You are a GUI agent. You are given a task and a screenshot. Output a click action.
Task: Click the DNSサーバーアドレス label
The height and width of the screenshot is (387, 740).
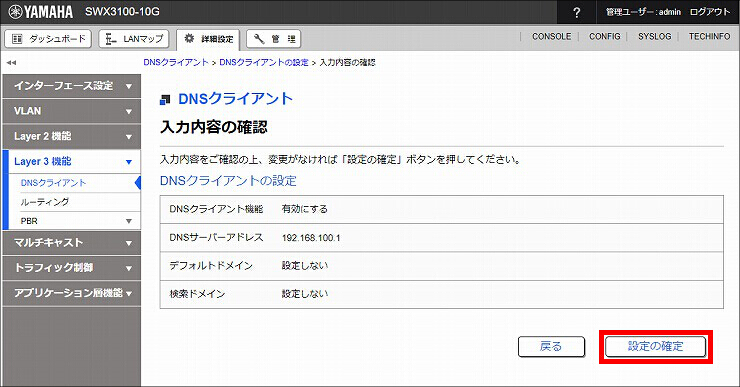[216, 237]
